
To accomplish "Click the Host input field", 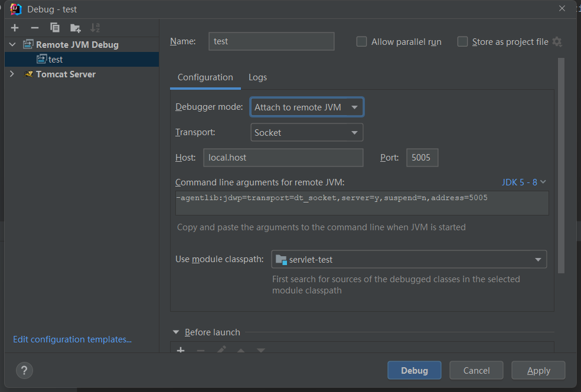I will [283, 158].
